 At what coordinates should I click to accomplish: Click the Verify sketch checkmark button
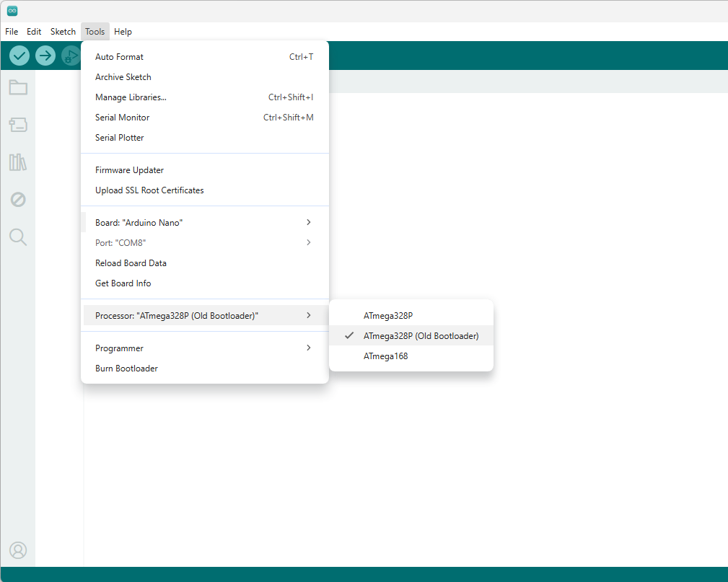[19, 56]
